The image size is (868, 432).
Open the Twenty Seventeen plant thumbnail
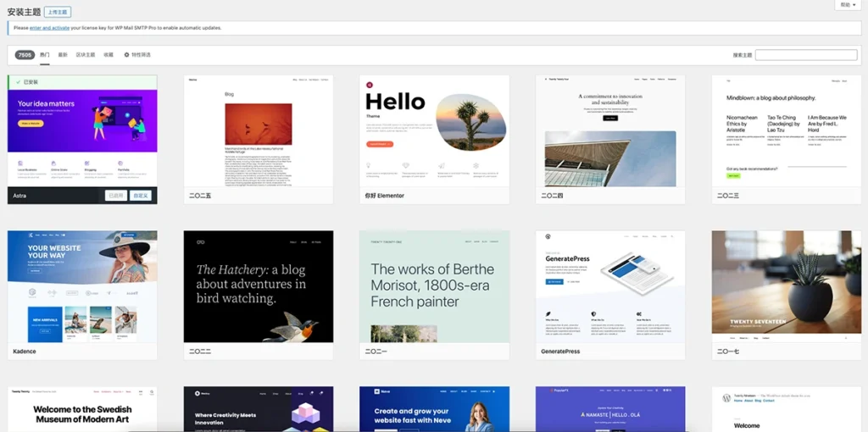[x=786, y=286]
